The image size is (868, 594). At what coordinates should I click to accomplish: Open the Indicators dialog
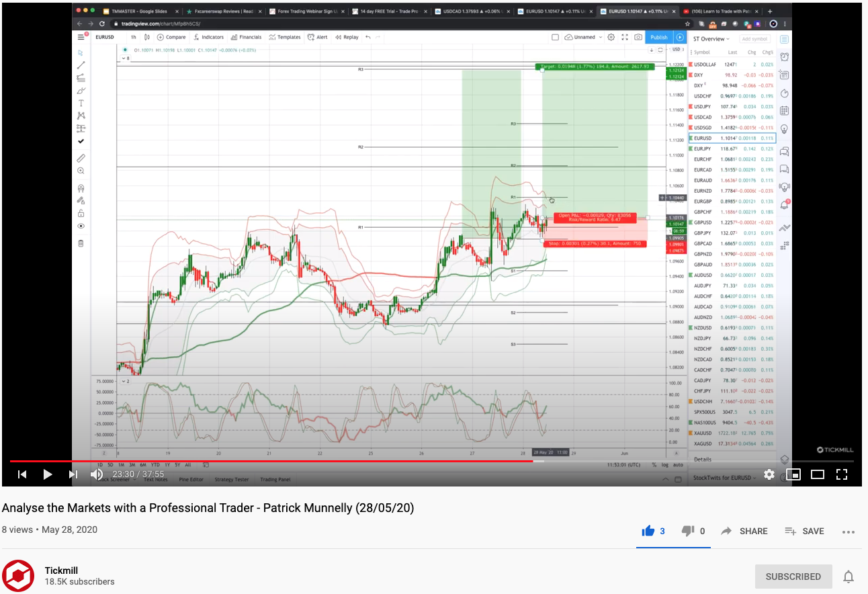[x=208, y=37]
